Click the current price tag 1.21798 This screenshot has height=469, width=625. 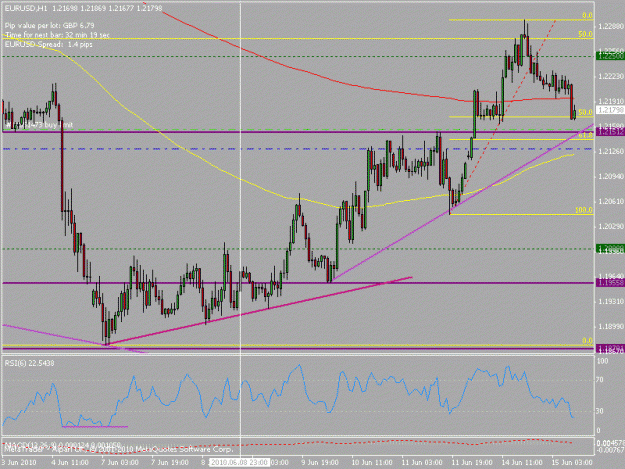pos(610,110)
